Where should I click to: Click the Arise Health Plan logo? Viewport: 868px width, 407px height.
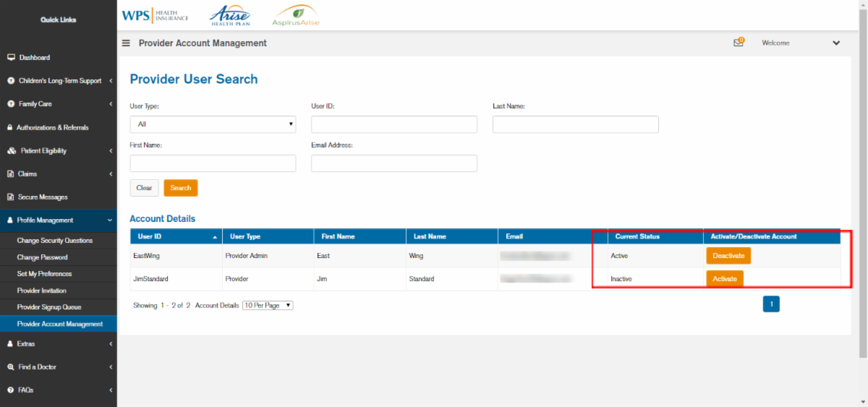(x=231, y=15)
